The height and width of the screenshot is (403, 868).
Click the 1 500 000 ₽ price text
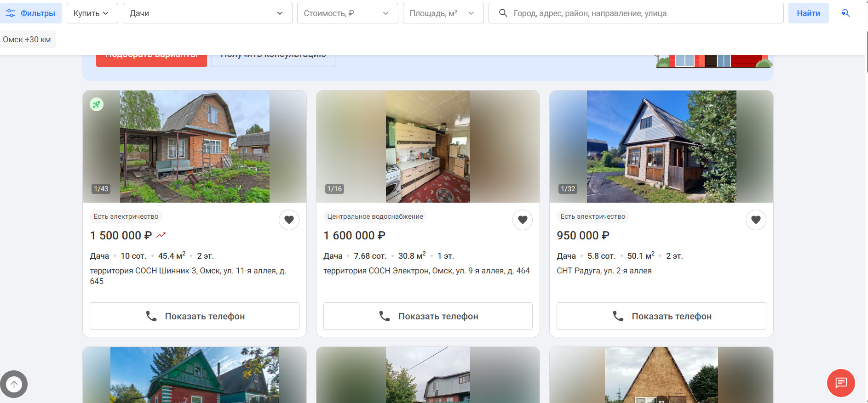point(121,235)
